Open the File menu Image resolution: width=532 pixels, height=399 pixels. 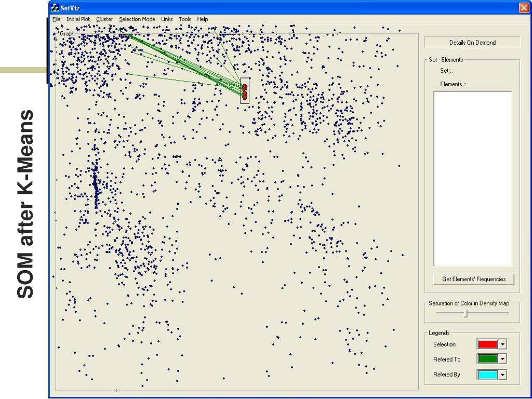56,19
